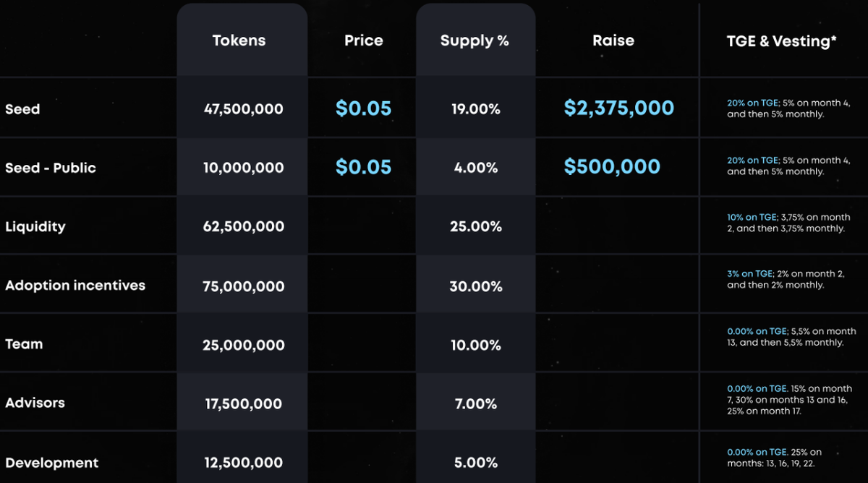Click the Seed - Public row label
The height and width of the screenshot is (483, 868).
[51, 168]
